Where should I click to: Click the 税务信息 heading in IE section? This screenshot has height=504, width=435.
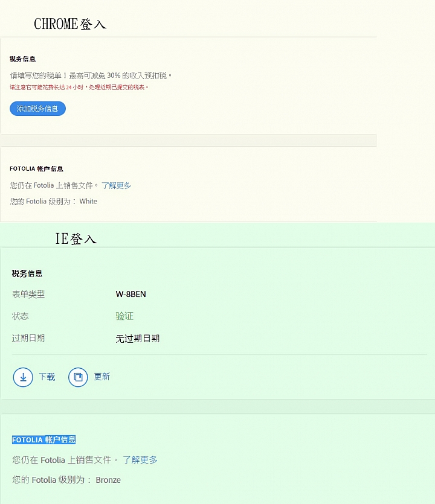[x=27, y=273]
